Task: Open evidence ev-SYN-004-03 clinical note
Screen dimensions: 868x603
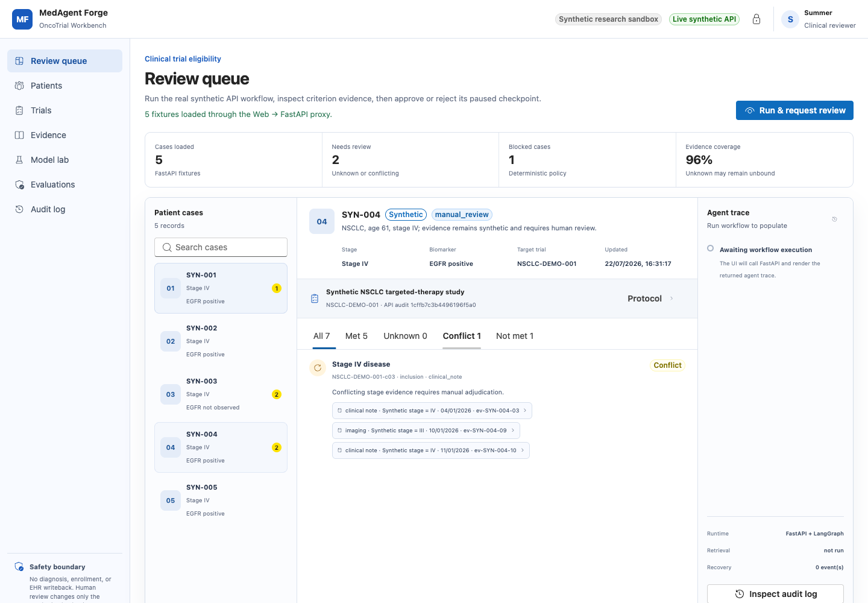Action: tap(432, 411)
